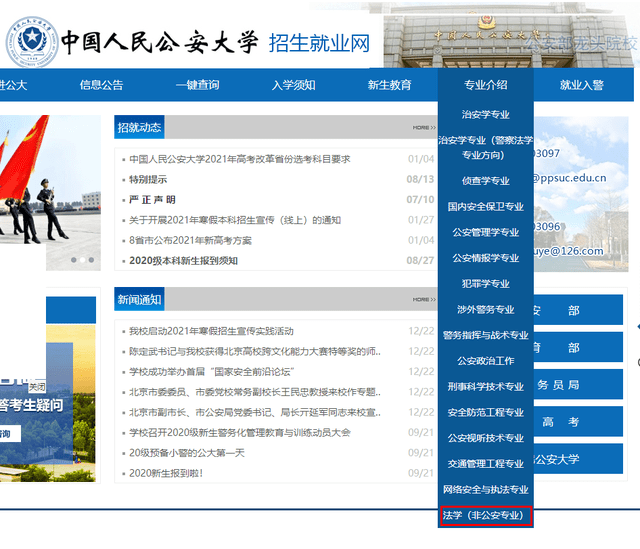640x549 pixels.
Task: Click 法学（非公安专业）menu entry
Action: coord(486,516)
